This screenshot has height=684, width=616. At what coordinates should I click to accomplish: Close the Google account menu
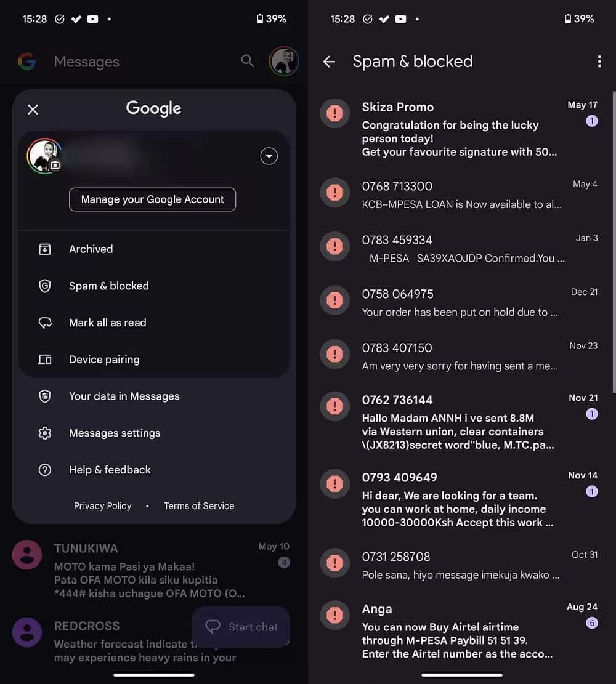point(33,110)
